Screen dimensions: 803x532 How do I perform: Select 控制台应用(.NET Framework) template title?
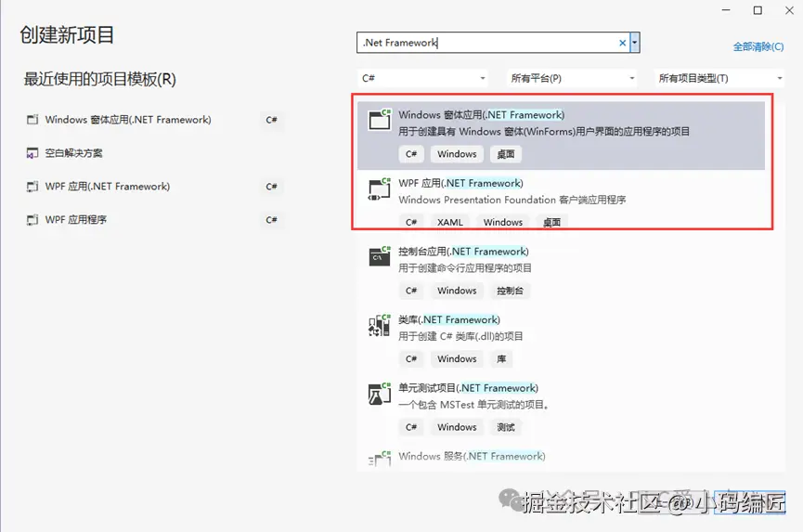click(x=463, y=252)
